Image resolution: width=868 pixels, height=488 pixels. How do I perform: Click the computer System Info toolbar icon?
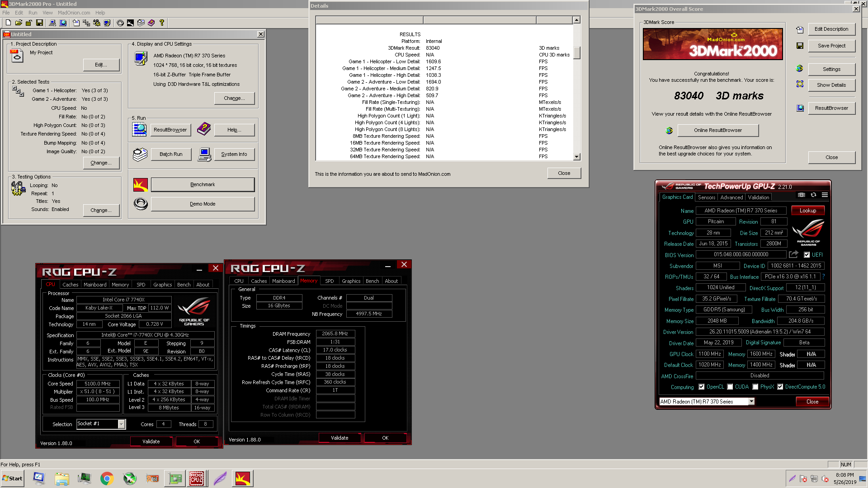(52, 23)
